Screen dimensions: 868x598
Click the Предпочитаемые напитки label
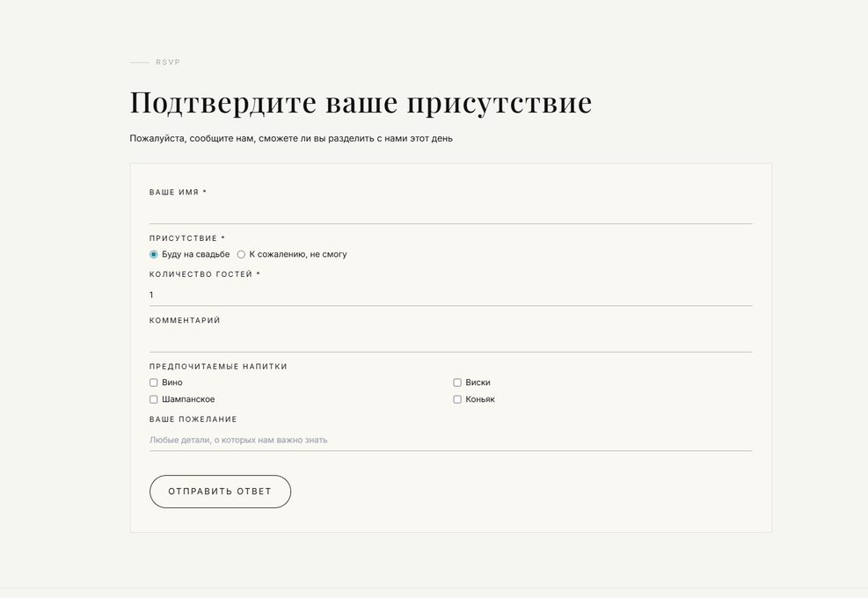pos(218,367)
